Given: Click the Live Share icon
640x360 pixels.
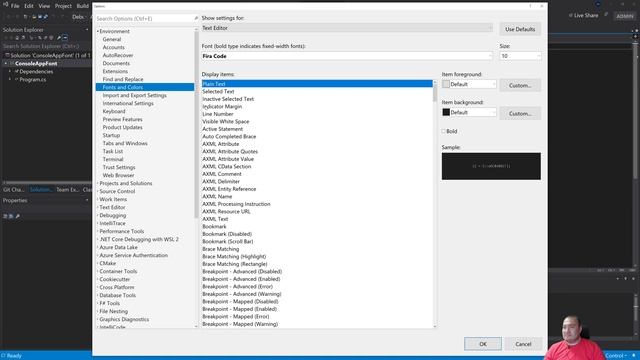Looking at the screenshot, I should 571,16.
